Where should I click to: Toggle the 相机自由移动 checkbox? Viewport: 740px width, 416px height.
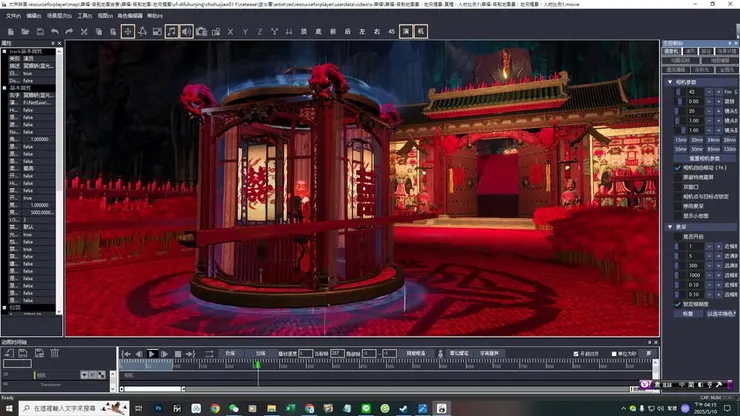click(x=678, y=168)
